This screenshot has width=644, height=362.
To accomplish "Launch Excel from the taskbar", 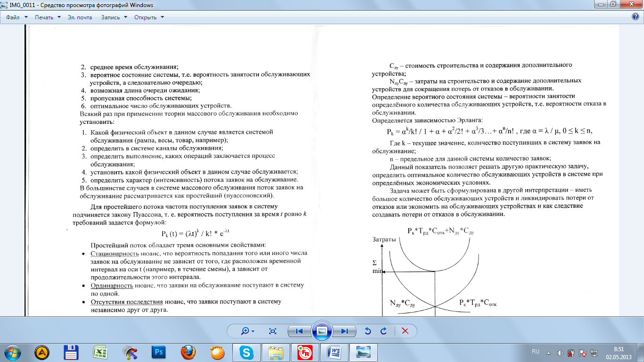I will point(100,352).
